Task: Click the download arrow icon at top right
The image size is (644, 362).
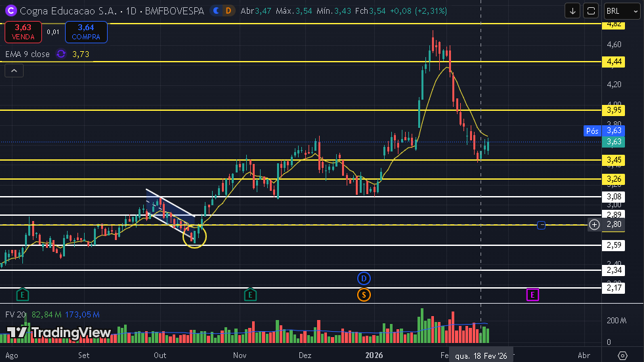Action: [x=572, y=11]
